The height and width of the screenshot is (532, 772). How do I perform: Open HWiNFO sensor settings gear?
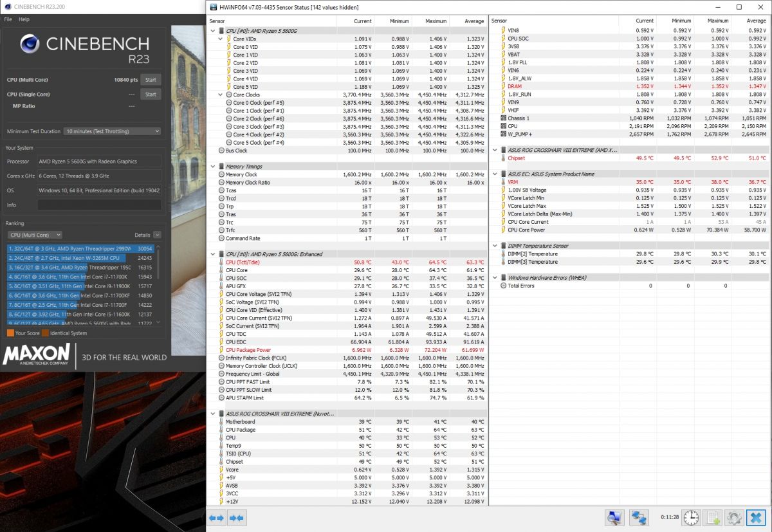tap(734, 517)
